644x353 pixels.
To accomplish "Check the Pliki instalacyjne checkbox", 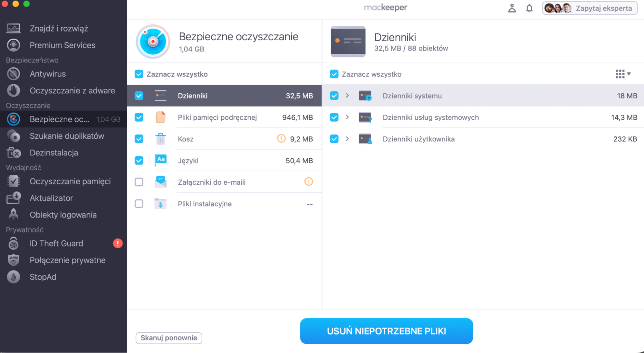I will 139,204.
